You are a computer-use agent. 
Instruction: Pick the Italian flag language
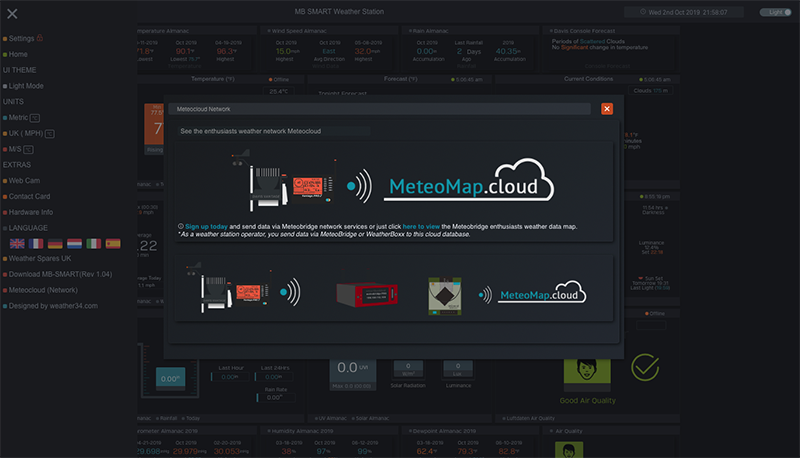tap(93, 243)
